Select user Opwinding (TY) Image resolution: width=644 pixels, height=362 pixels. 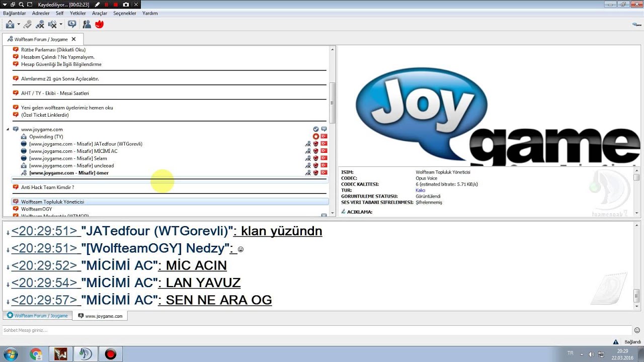46,137
